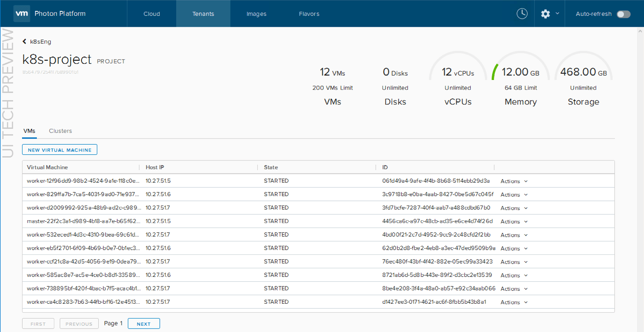Click the New Virtual Machine button
This screenshot has width=644, height=332.
point(60,150)
